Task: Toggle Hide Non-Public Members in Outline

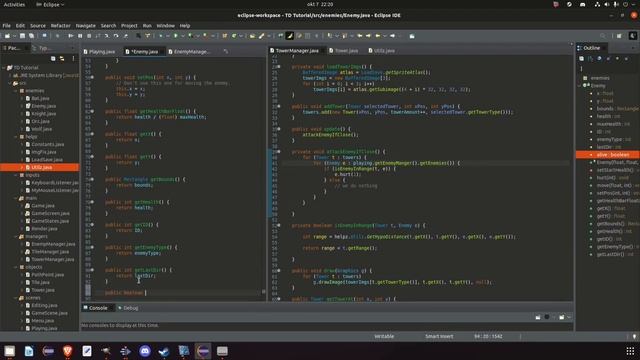Action: pos(617,58)
